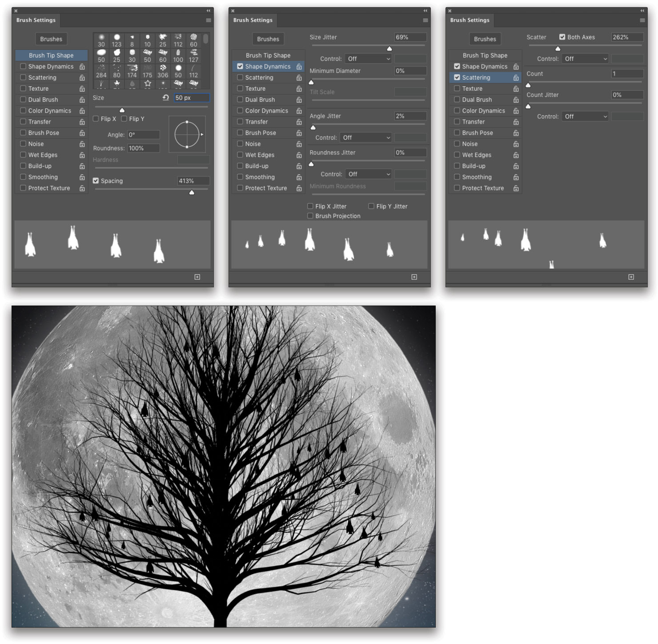Click the Brushes button in the third panel
658x644 pixels.
click(485, 39)
